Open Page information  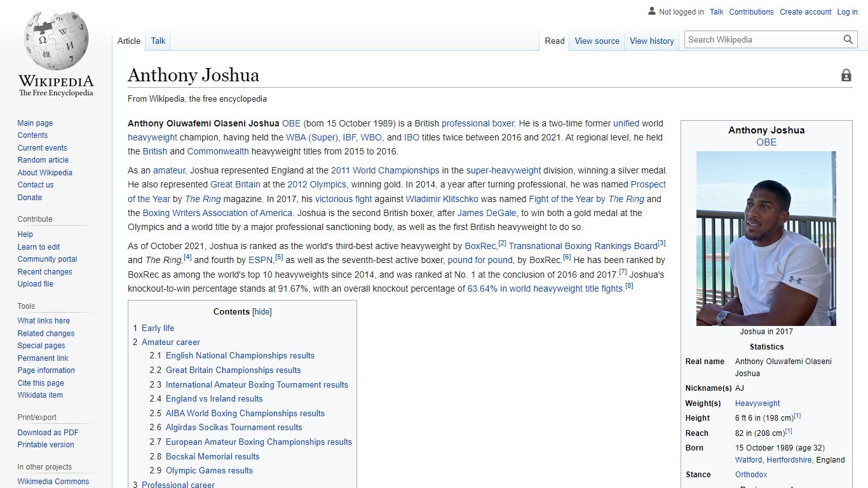(x=46, y=370)
